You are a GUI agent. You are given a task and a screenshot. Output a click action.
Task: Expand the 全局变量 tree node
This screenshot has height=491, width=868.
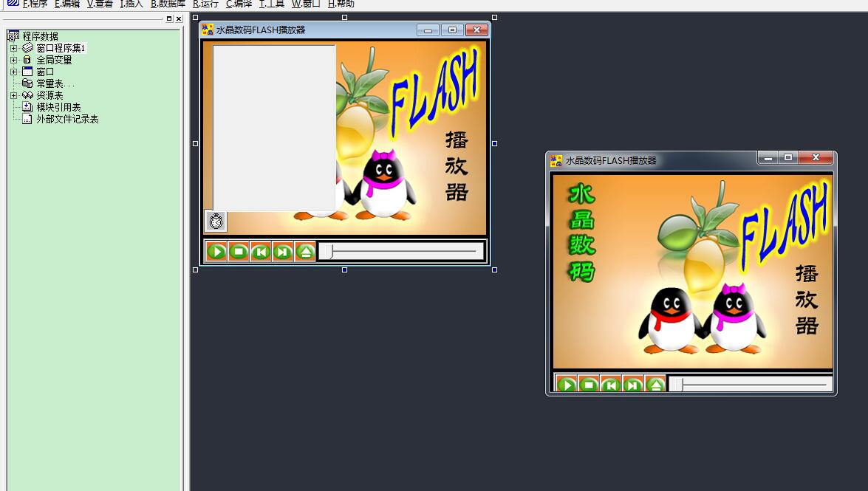point(14,60)
